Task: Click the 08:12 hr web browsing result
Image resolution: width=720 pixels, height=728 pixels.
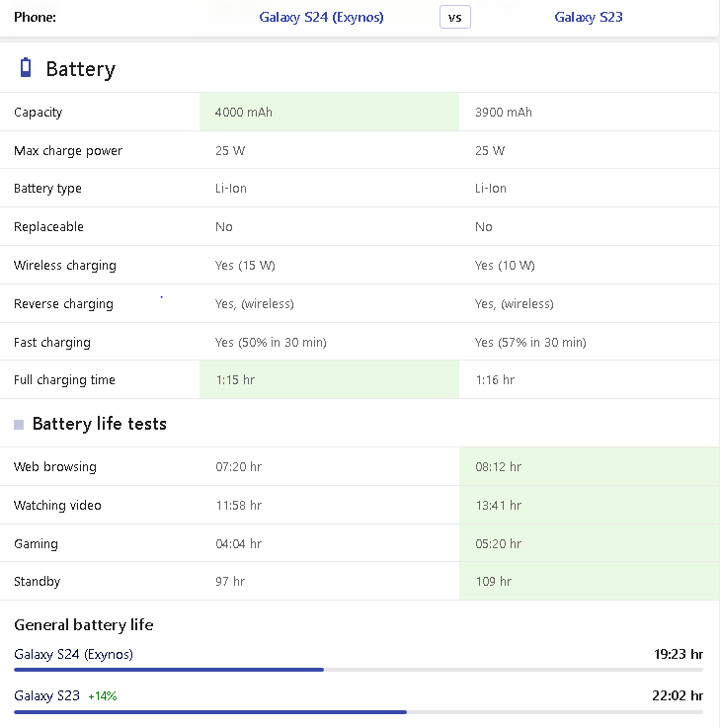Action: (499, 466)
